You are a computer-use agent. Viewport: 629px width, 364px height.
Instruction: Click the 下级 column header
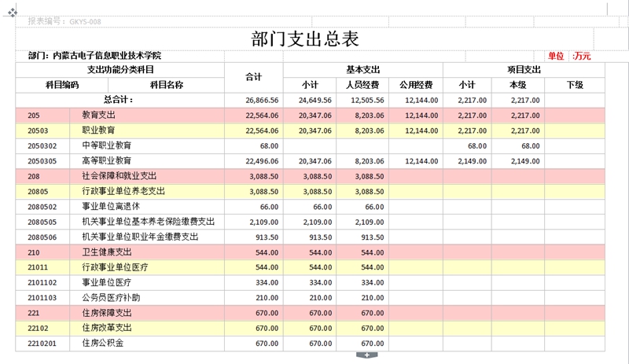coord(575,85)
